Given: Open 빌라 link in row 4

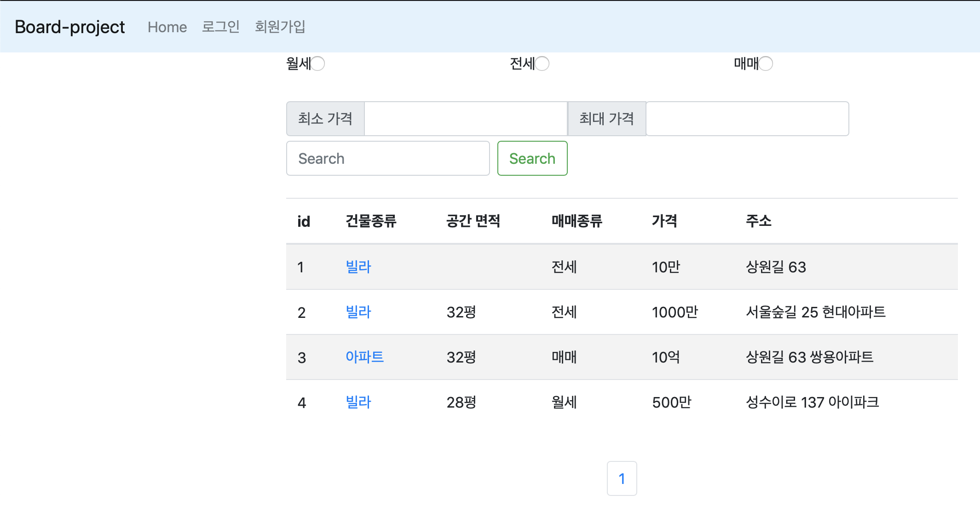Looking at the screenshot, I should tap(358, 402).
